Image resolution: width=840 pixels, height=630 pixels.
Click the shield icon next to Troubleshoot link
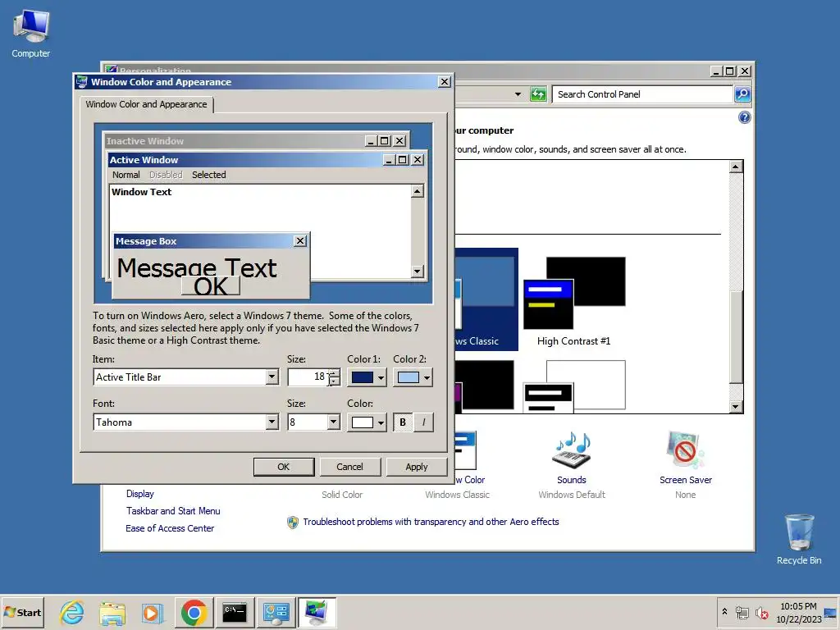point(293,523)
